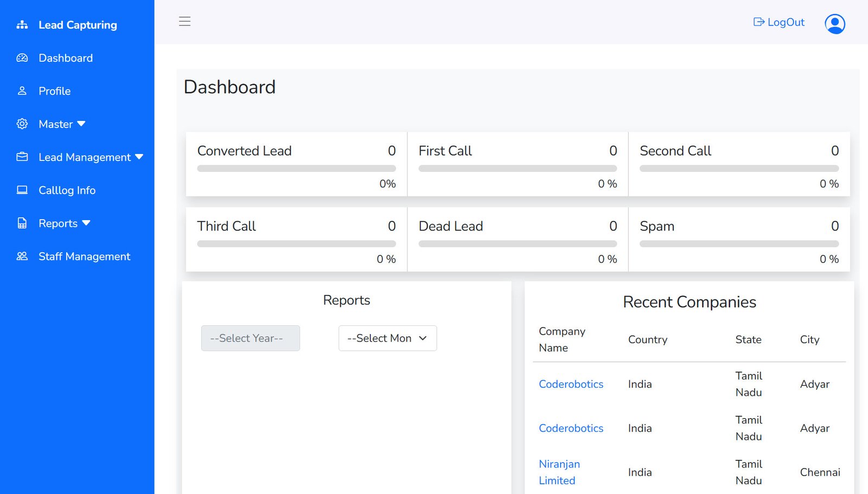Select Lead Management in the sidebar
The height and width of the screenshot is (494, 868).
click(x=85, y=157)
